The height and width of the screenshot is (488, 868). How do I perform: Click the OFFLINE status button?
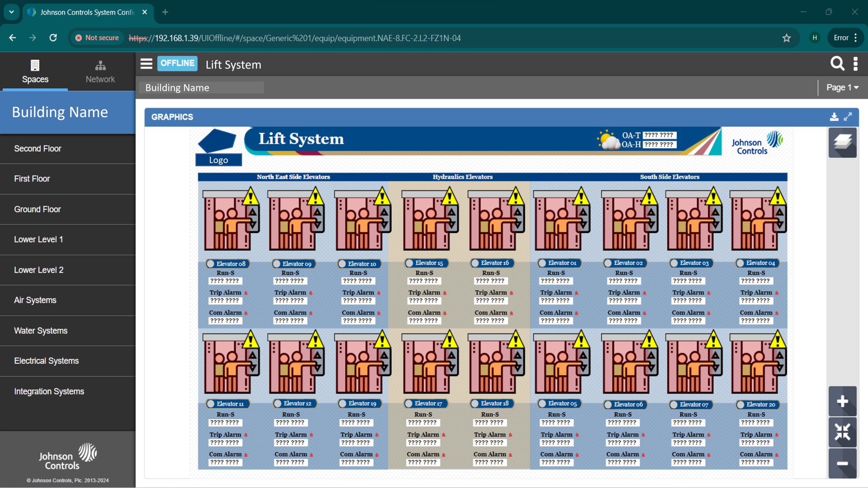click(x=177, y=63)
